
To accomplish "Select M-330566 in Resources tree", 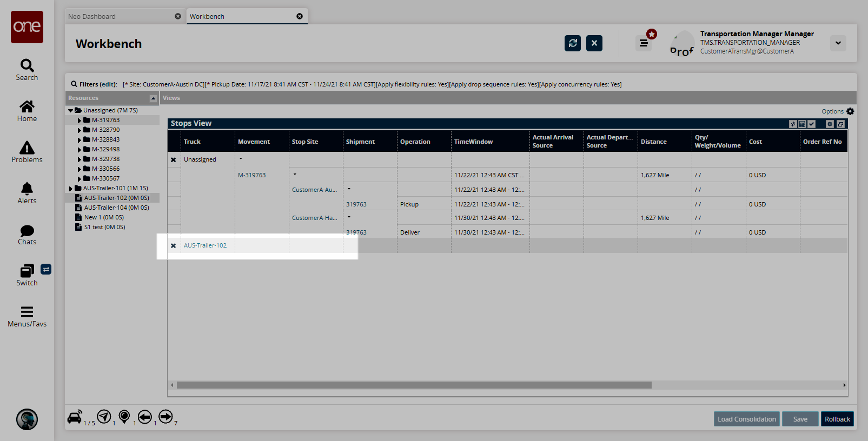I will pos(106,169).
